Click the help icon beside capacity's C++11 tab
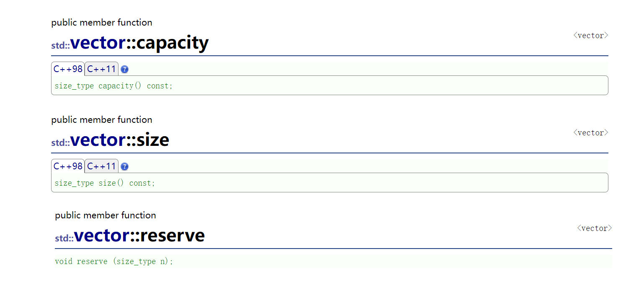 (124, 70)
